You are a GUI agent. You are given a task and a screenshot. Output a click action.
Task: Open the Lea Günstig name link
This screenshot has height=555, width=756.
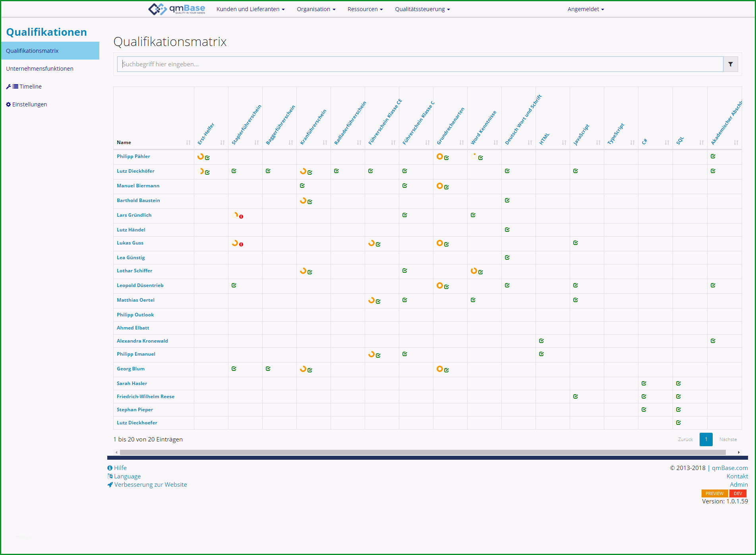131,258
